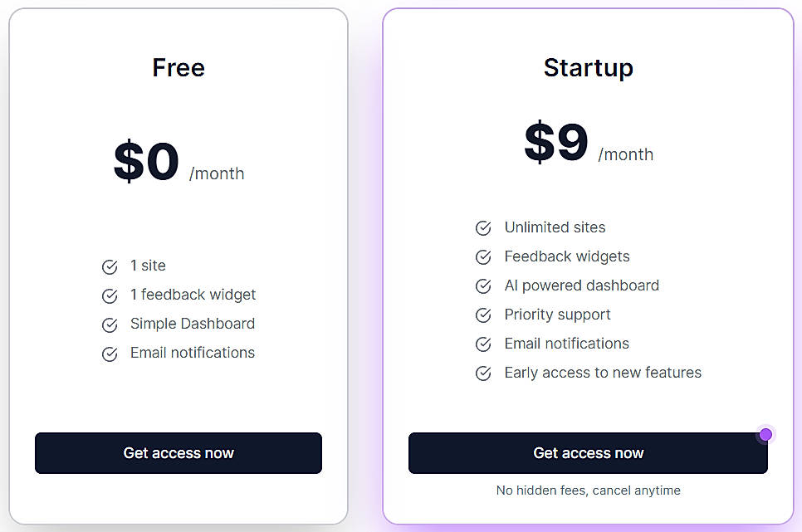Click the check icon beside 'Unlimited sites'
This screenshot has width=802, height=532.
click(x=483, y=227)
